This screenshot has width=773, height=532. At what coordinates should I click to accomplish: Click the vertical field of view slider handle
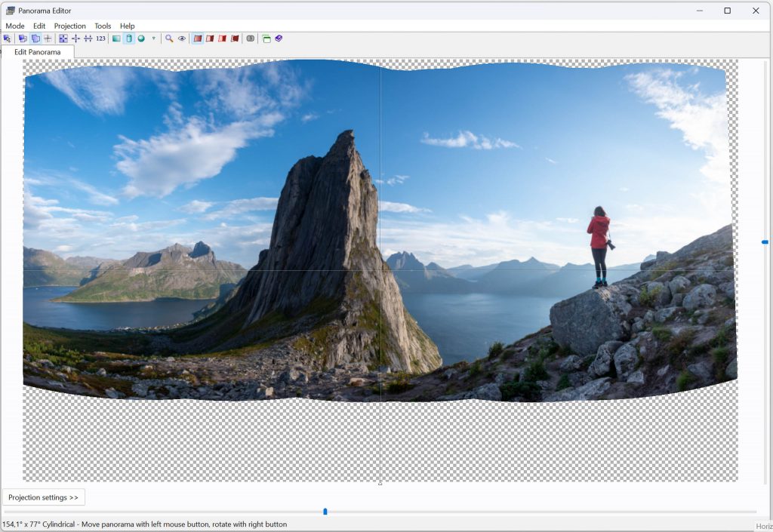point(765,242)
